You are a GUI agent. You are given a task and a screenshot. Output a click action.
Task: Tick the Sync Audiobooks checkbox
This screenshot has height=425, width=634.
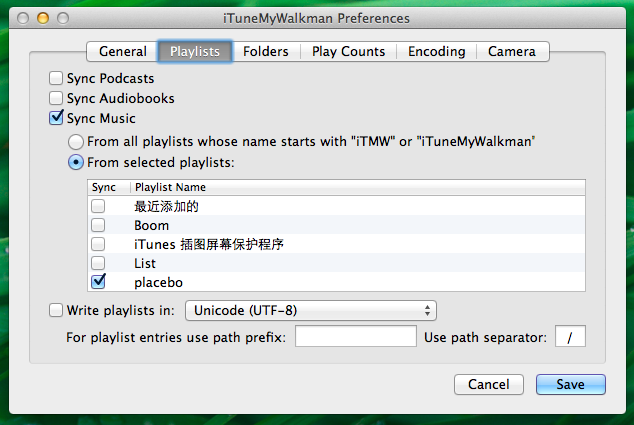(57, 98)
